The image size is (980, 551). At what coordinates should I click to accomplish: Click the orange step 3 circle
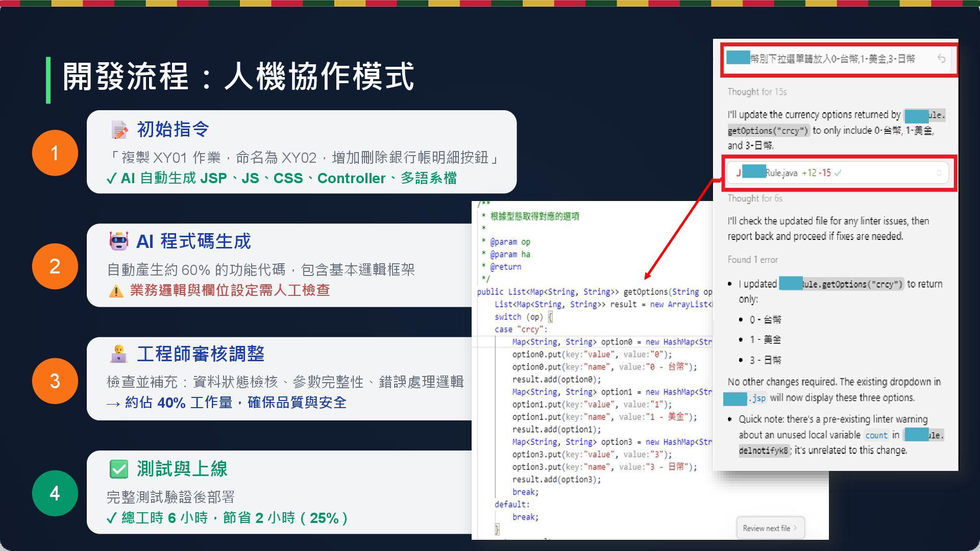click(x=55, y=381)
